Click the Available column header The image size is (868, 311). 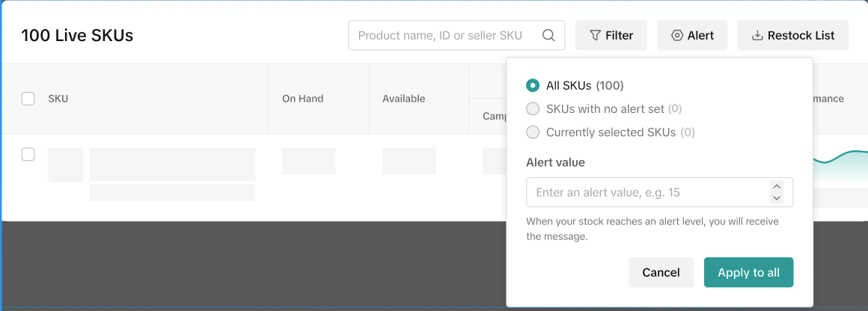tap(403, 99)
